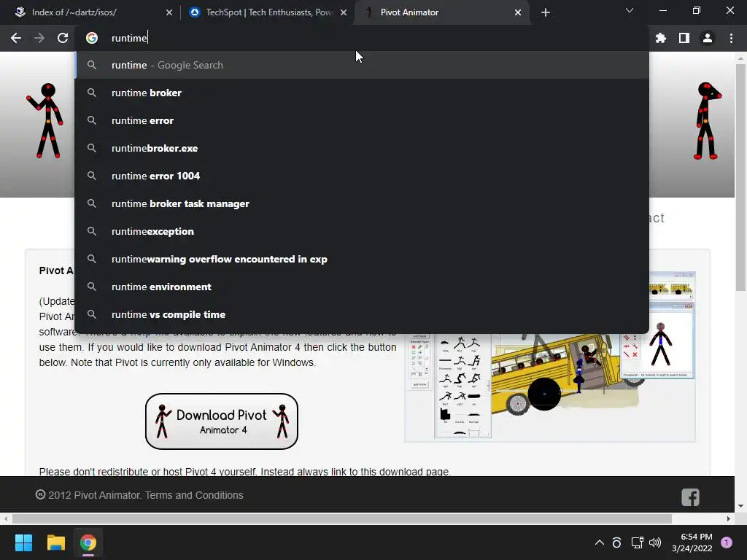
Task: Go back using the browser back arrow
Action: point(16,38)
